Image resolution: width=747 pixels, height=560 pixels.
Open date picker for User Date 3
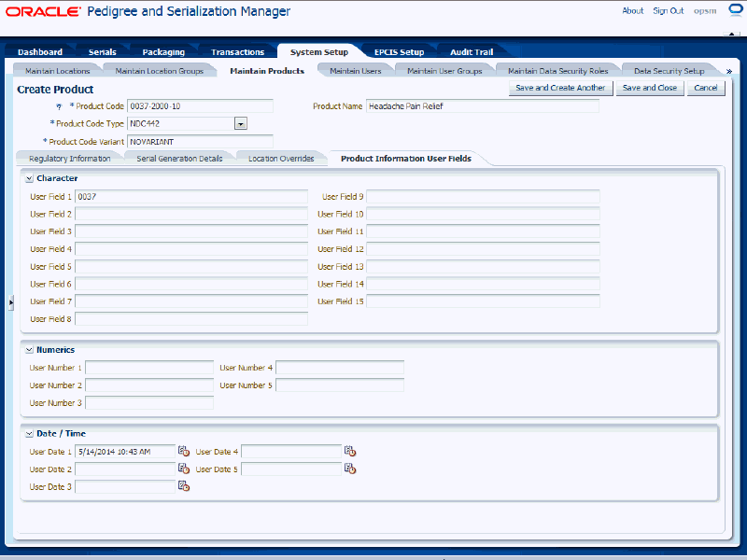(184, 486)
